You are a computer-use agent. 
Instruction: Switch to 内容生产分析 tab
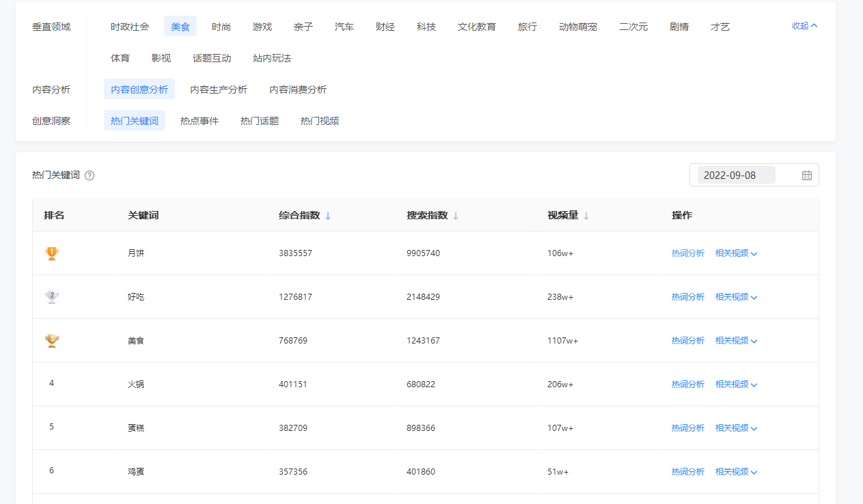click(219, 89)
